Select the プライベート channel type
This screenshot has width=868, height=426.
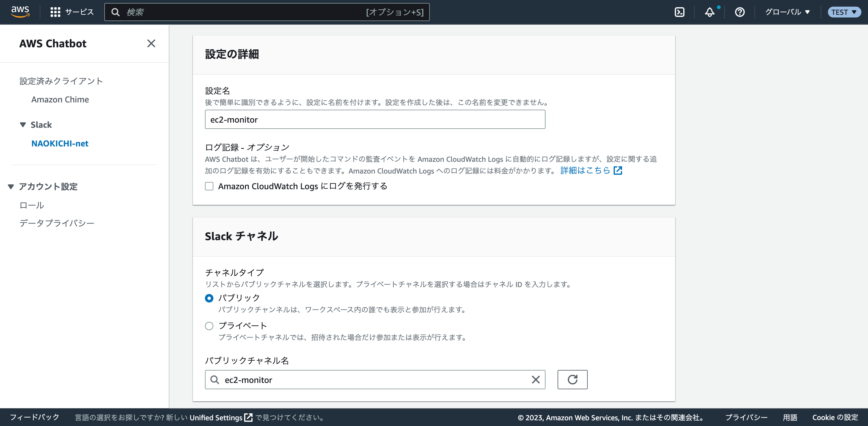tap(209, 326)
